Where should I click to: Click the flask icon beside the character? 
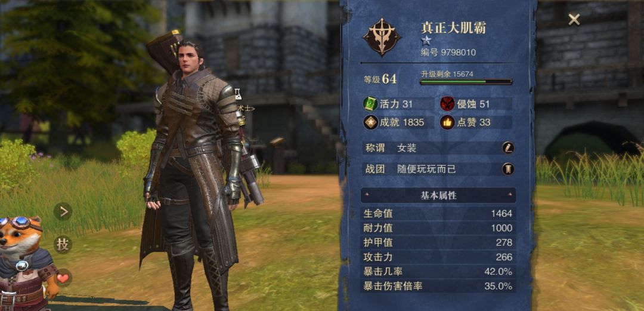point(238,93)
